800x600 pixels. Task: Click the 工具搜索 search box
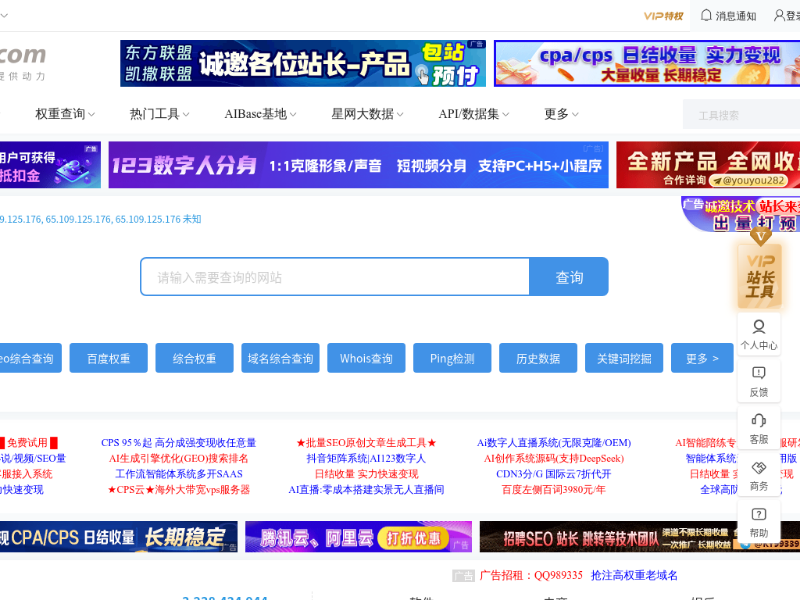(740, 115)
